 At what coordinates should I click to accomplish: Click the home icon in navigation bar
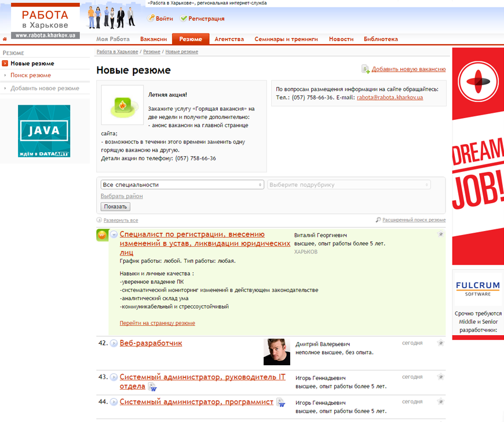[x=5, y=39]
